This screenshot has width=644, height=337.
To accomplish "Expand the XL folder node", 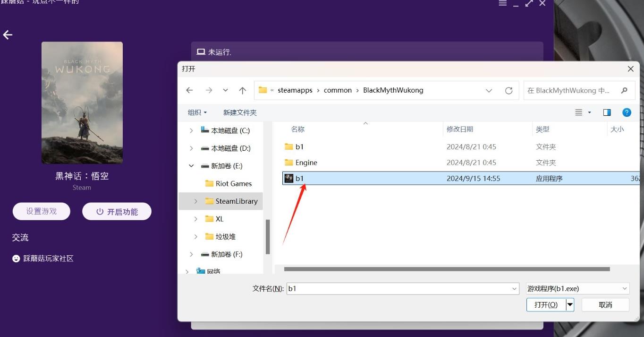I will tap(196, 219).
